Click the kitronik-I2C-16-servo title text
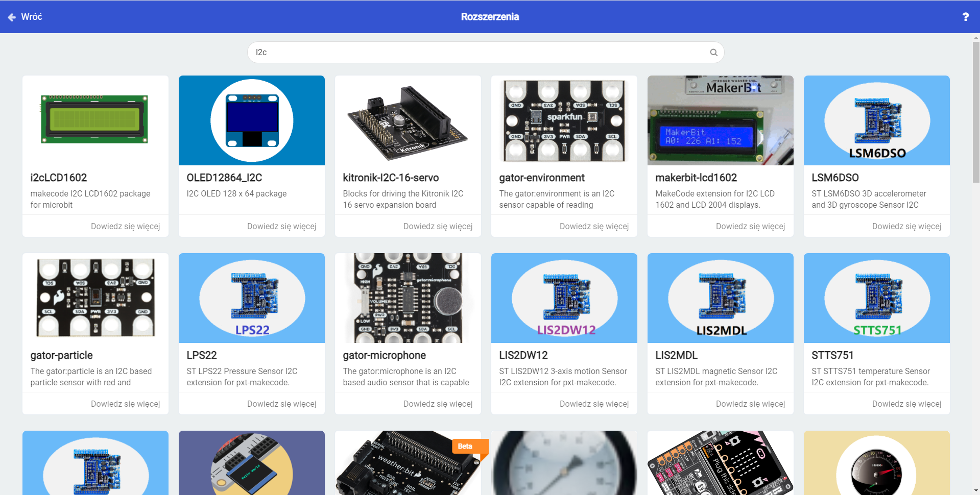Viewport: 980px width, 495px height. coord(391,178)
